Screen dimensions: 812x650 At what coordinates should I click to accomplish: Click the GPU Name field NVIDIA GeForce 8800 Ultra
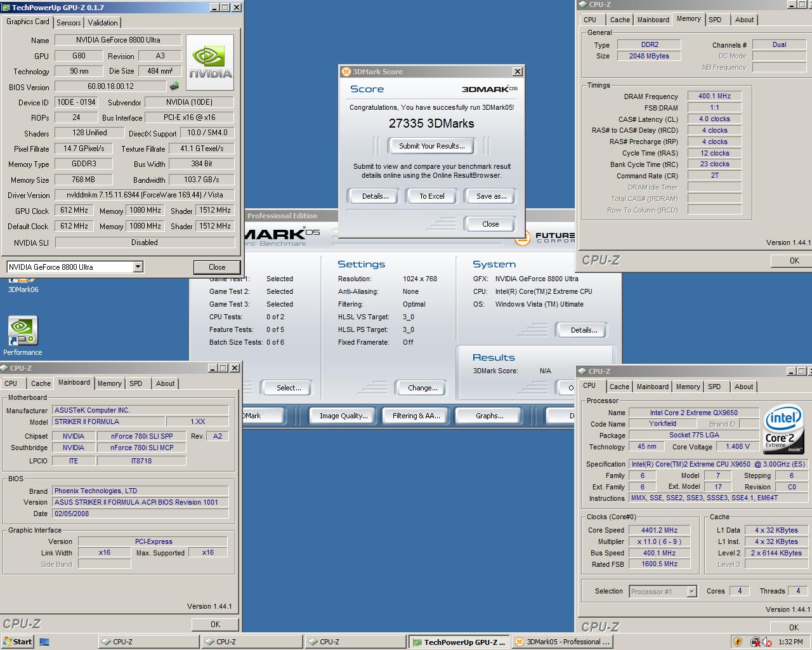pyautogui.click(x=118, y=40)
